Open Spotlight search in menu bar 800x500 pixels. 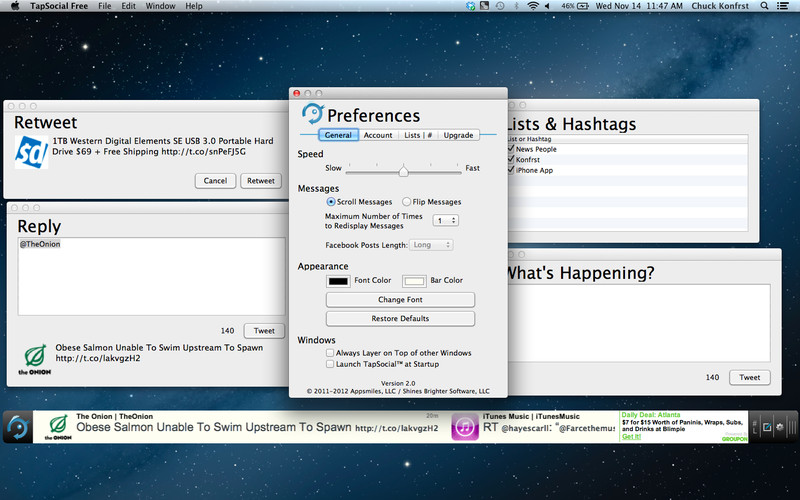click(x=764, y=6)
